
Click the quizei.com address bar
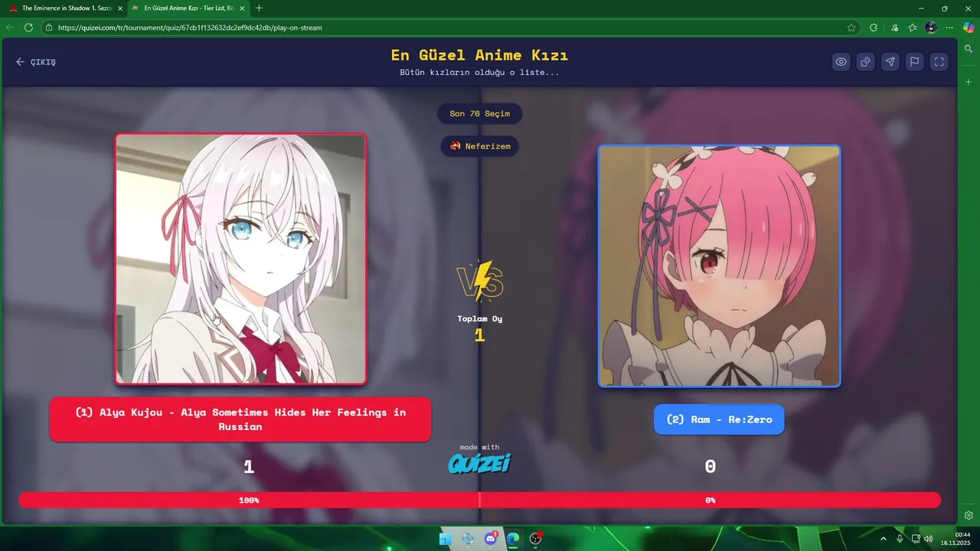[x=452, y=28]
